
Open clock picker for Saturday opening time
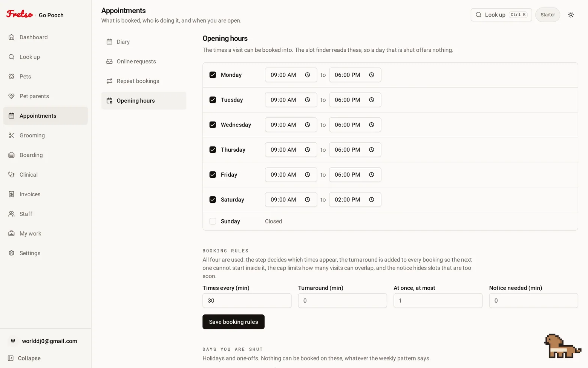307,199
